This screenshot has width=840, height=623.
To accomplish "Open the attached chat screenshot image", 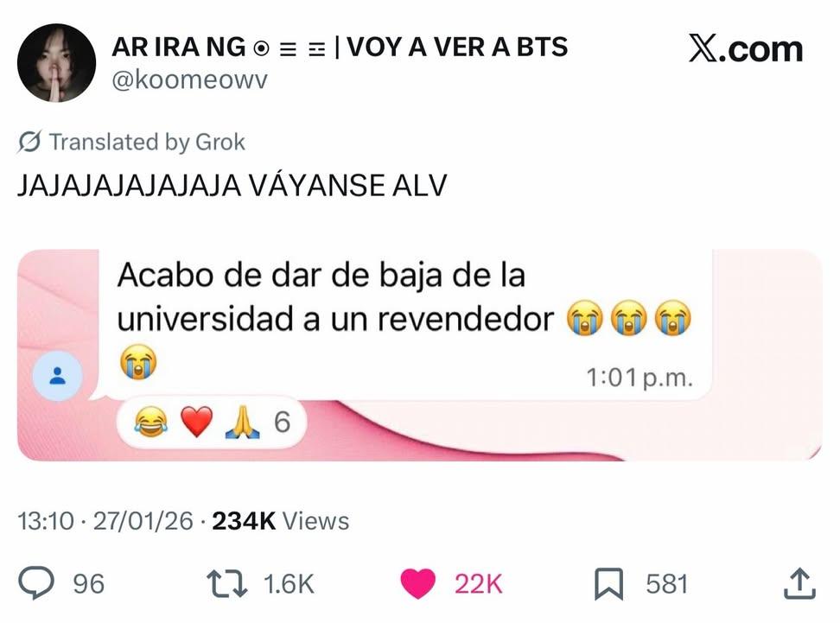I will pos(419,354).
